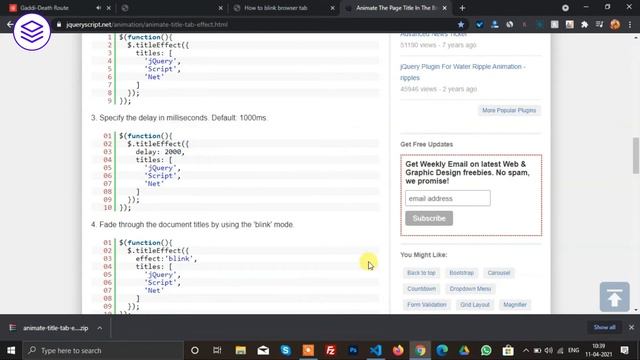This screenshot has height=360, width=640.
Task: Open the Back to top tag
Action: tap(421, 273)
